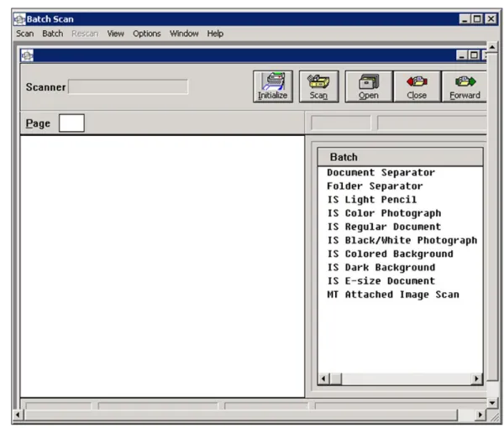Minimize the Batch Scan main window
504x428 pixels.
pos(465,19)
